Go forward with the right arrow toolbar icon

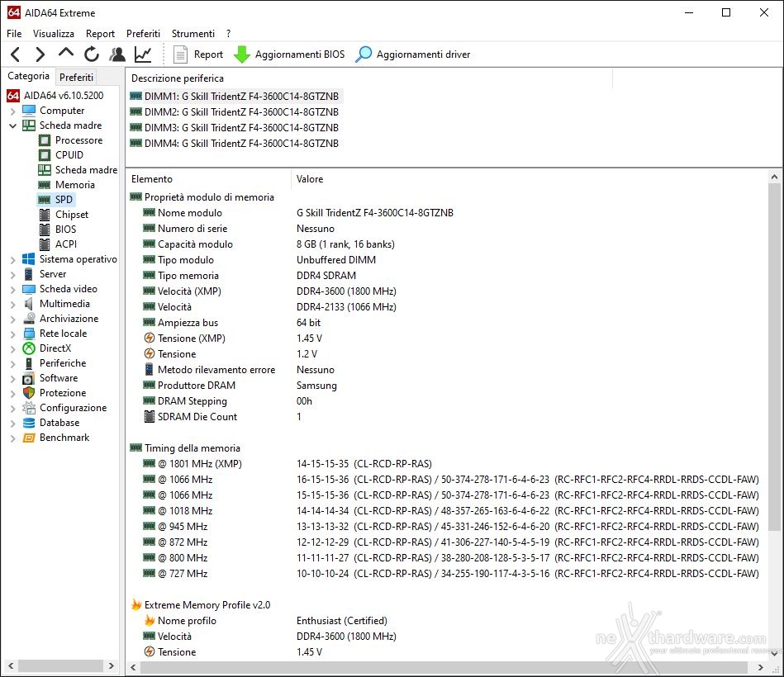click(x=40, y=54)
